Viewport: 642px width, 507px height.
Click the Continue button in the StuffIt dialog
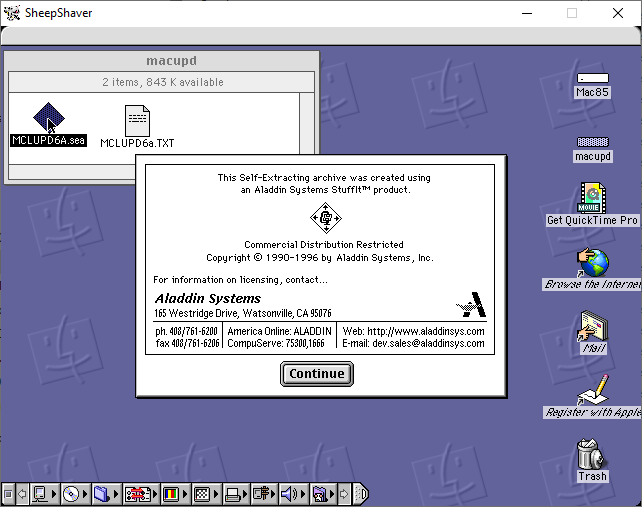(316, 373)
